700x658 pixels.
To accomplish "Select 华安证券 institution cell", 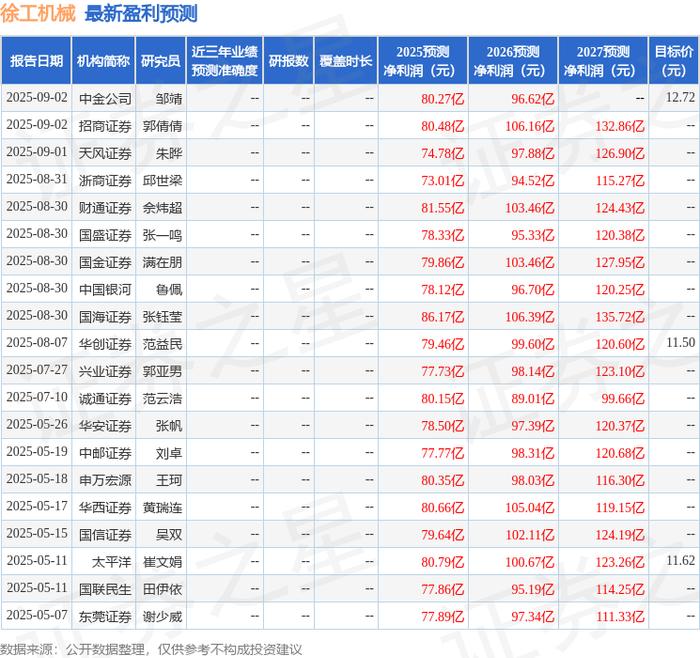I will pos(105,426).
